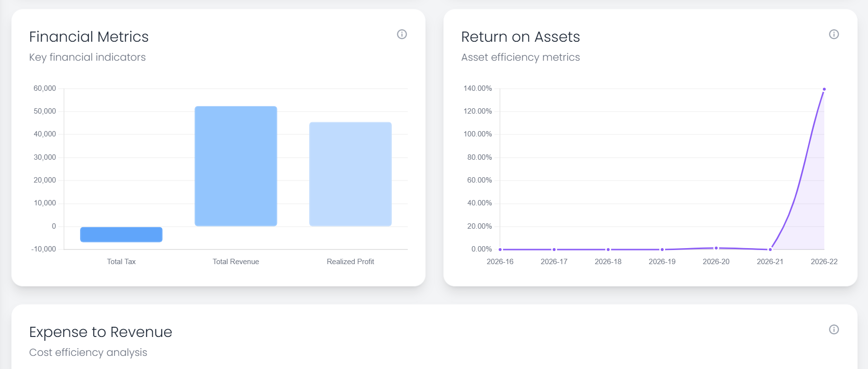The height and width of the screenshot is (369, 868).
Task: Click the '140.00%' y-axis label
Action: click(x=478, y=88)
